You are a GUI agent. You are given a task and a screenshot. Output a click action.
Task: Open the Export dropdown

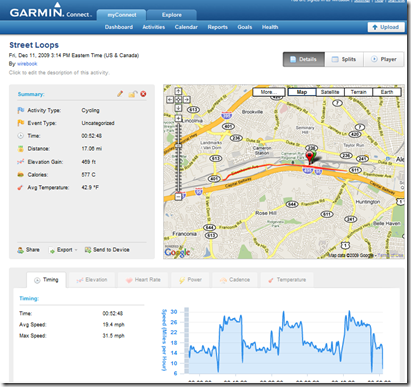tap(63, 250)
